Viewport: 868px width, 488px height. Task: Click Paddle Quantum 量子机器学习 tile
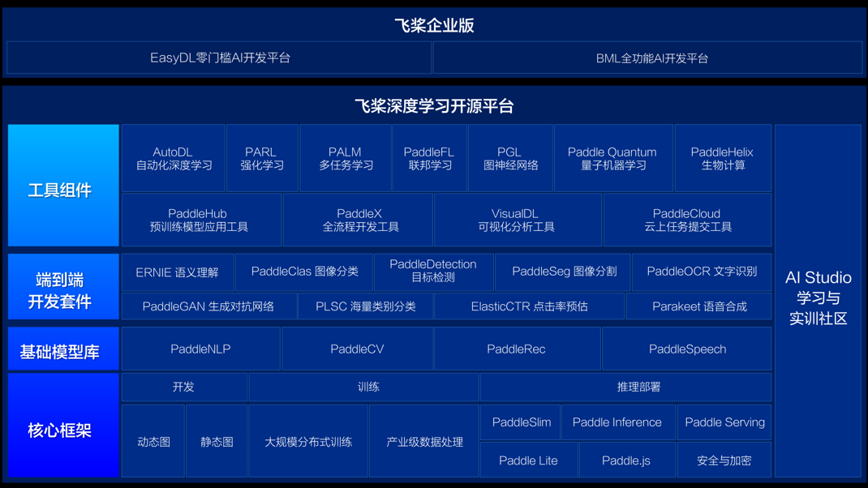pyautogui.click(x=613, y=158)
